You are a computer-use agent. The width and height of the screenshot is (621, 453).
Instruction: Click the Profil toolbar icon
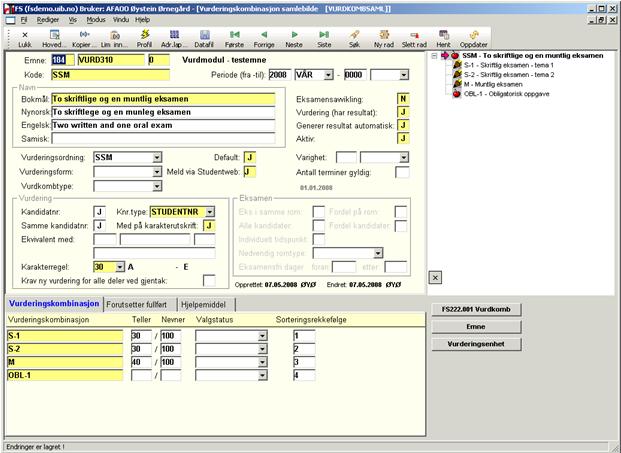click(144, 39)
